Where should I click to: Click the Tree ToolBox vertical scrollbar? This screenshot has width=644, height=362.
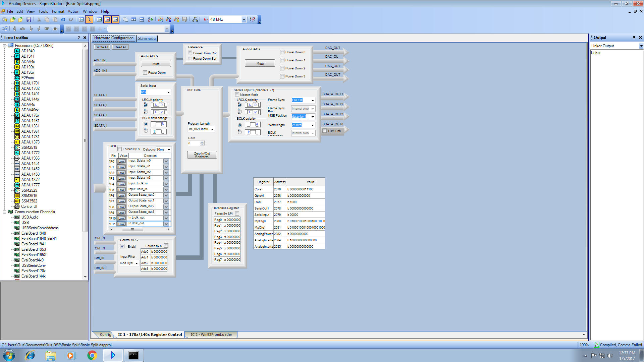(x=85, y=140)
